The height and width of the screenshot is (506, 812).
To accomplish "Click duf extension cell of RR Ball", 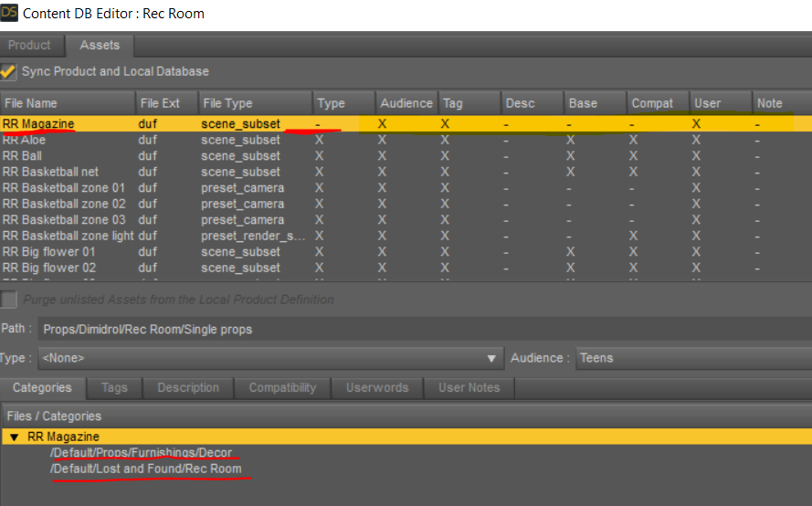I will [x=148, y=156].
